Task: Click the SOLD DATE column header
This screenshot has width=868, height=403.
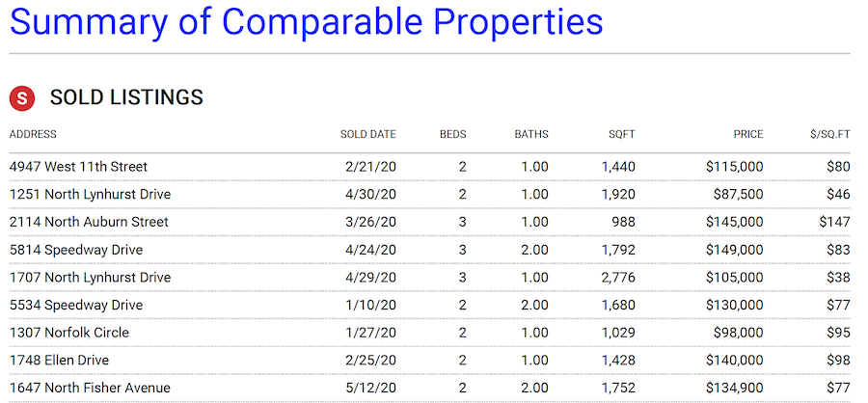Action: coord(368,134)
